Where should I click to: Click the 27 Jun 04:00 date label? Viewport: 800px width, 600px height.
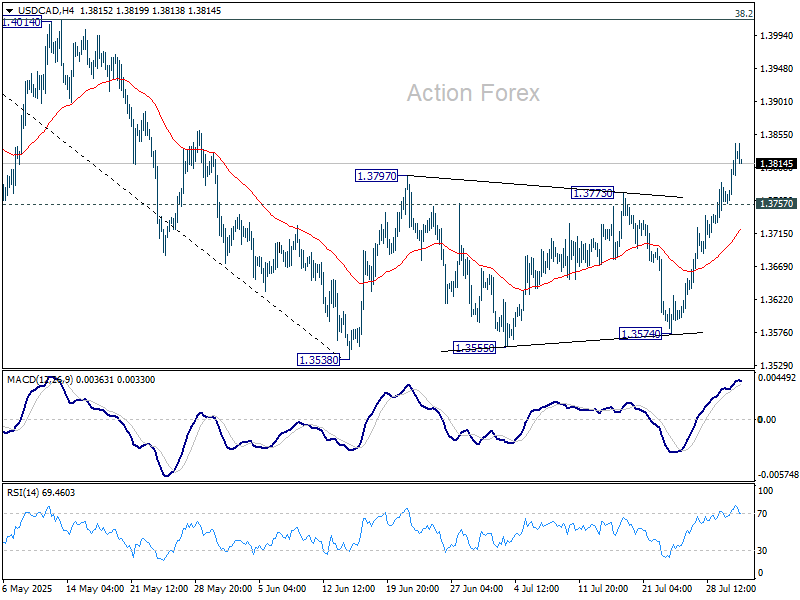(477, 588)
